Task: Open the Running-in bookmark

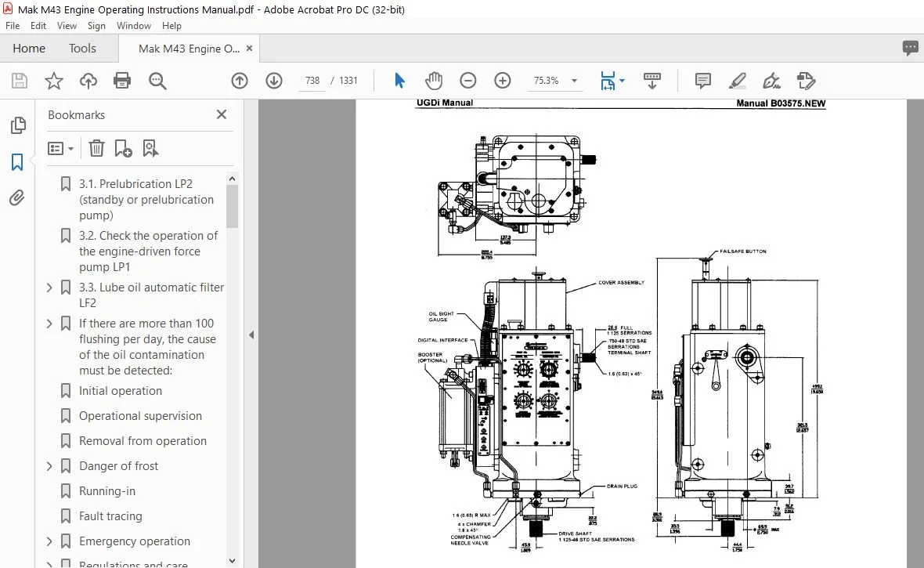Action: 107,490
